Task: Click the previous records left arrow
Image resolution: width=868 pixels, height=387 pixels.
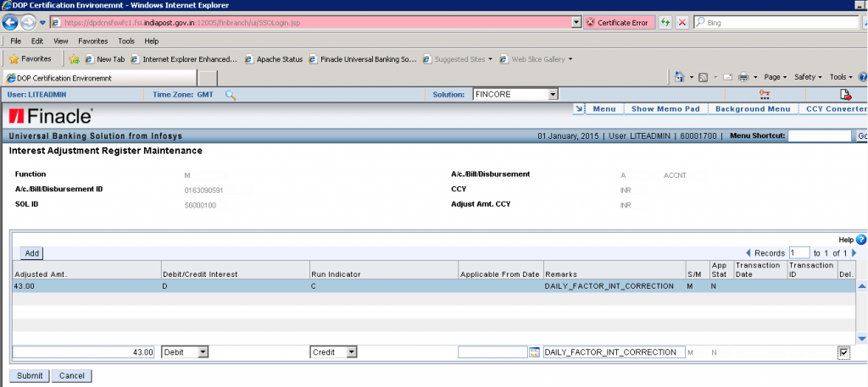Action: pos(749,253)
